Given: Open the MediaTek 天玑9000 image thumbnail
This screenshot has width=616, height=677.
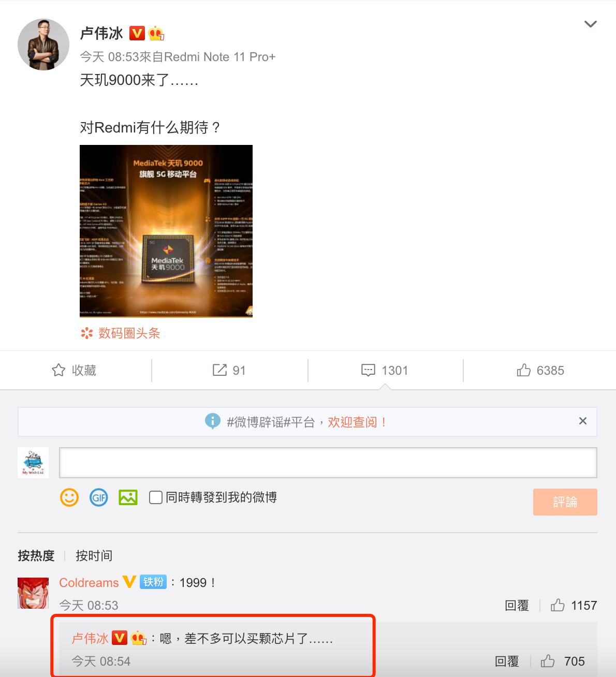Looking at the screenshot, I should 166,231.
